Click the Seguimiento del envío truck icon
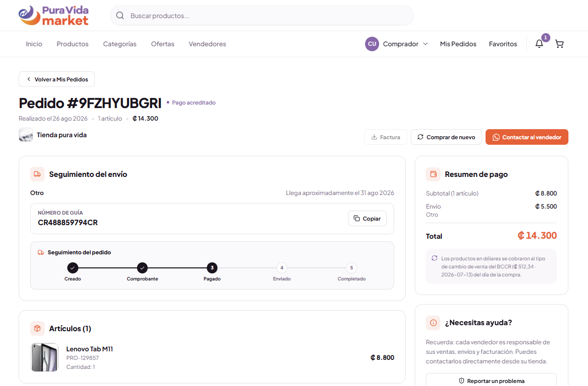This screenshot has width=588, height=386. (x=37, y=174)
